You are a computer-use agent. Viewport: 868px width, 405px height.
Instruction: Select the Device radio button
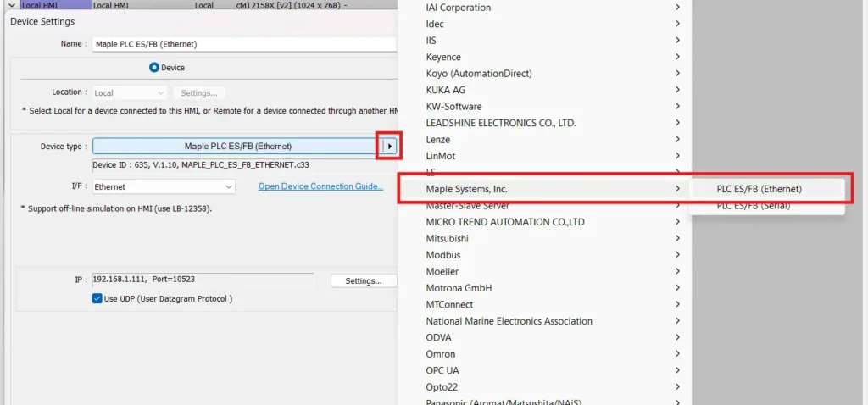tap(154, 68)
